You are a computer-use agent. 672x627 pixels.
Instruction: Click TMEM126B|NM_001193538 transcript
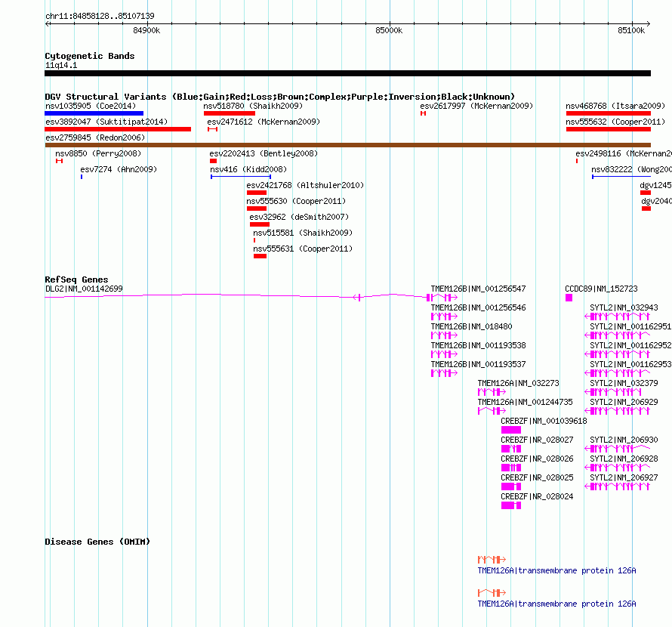point(444,354)
